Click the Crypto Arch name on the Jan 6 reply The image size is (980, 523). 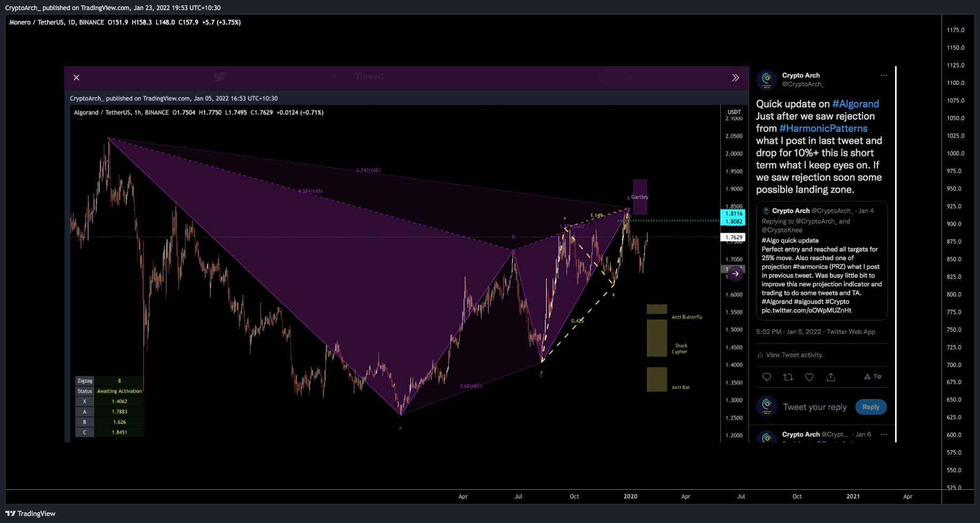point(800,434)
